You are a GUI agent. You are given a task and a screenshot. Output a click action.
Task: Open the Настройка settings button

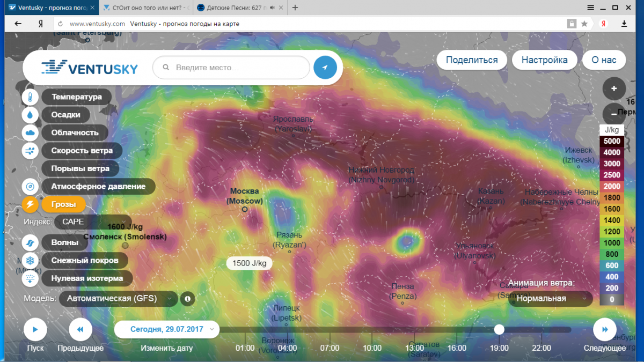(x=544, y=60)
